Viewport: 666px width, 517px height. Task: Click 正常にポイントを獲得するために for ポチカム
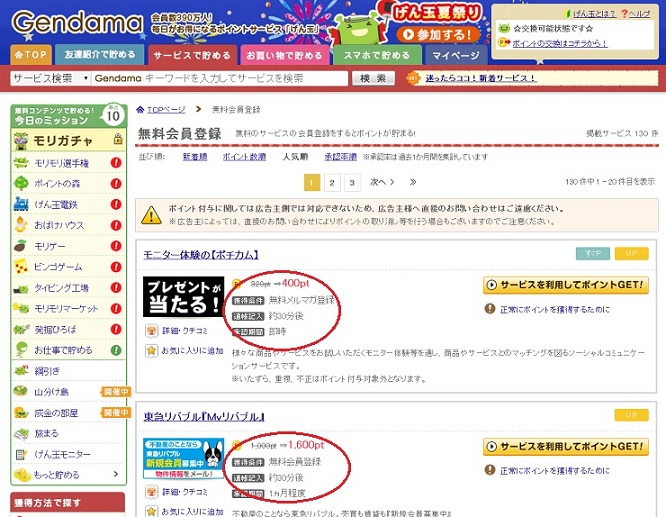point(554,310)
